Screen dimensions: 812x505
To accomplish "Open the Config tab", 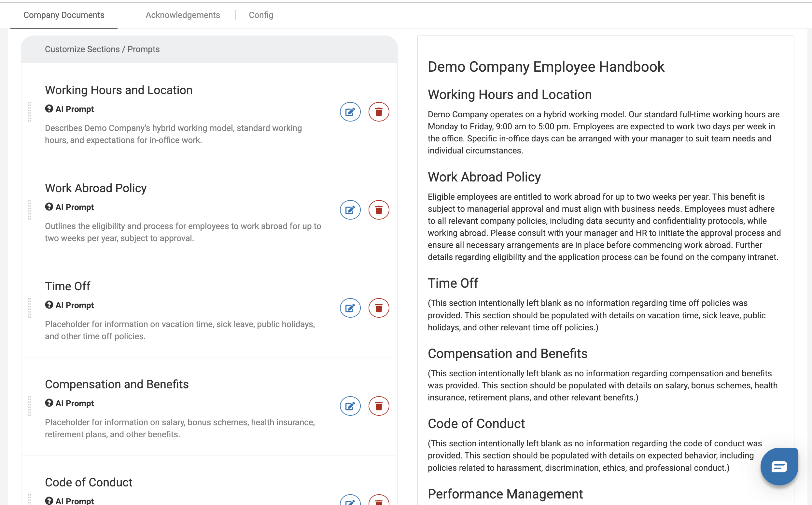I will coord(261,15).
